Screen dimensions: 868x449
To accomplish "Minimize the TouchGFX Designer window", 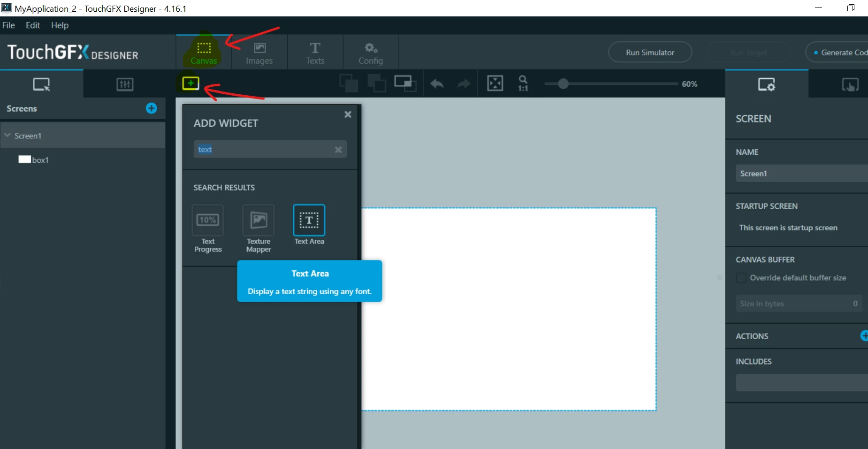I will (x=818, y=8).
